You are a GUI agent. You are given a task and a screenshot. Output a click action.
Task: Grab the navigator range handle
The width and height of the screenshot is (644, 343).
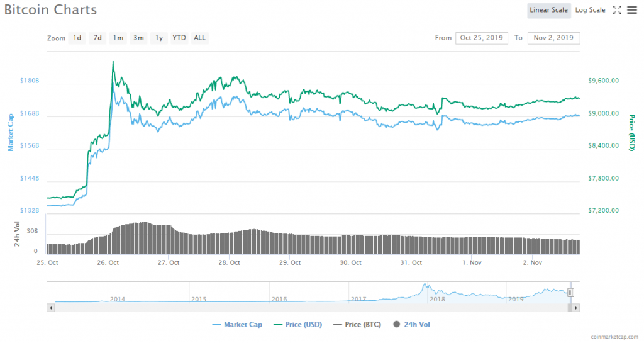[570, 293]
